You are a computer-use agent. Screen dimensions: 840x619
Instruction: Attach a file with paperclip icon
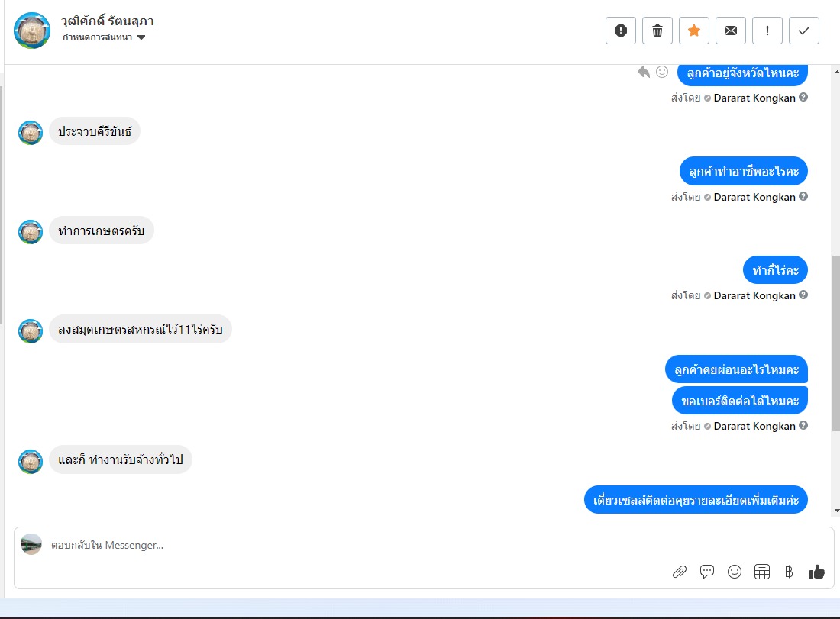coord(680,572)
